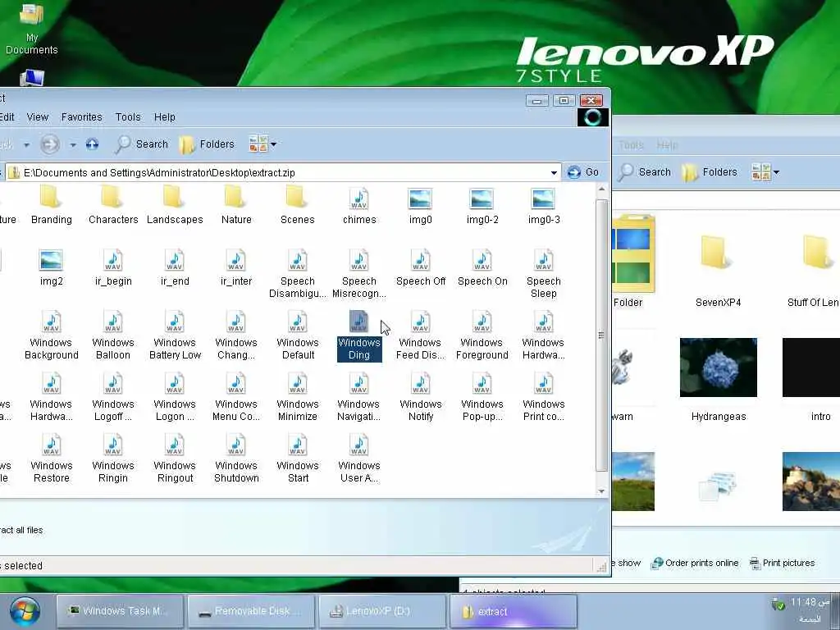
Task: Open the Tools menu
Action: (128, 116)
